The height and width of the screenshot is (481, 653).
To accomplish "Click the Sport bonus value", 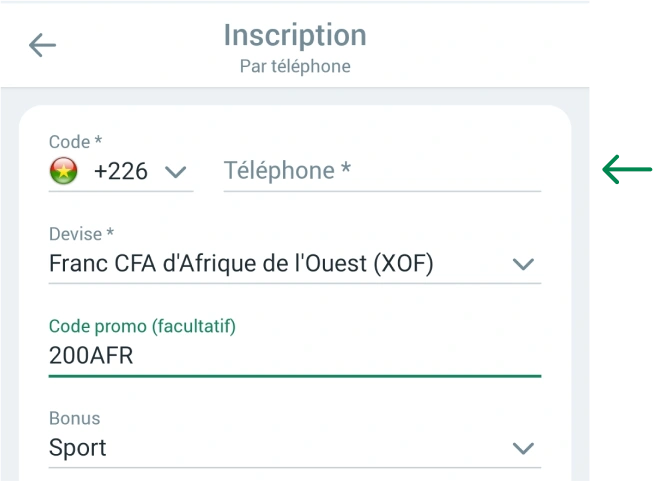I will click(78, 448).
